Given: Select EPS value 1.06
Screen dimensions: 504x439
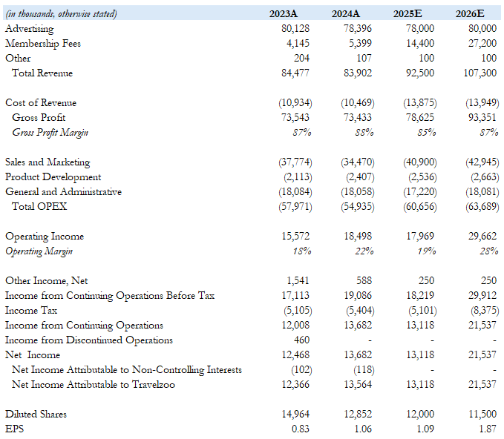Looking at the screenshot, I should click(362, 429).
